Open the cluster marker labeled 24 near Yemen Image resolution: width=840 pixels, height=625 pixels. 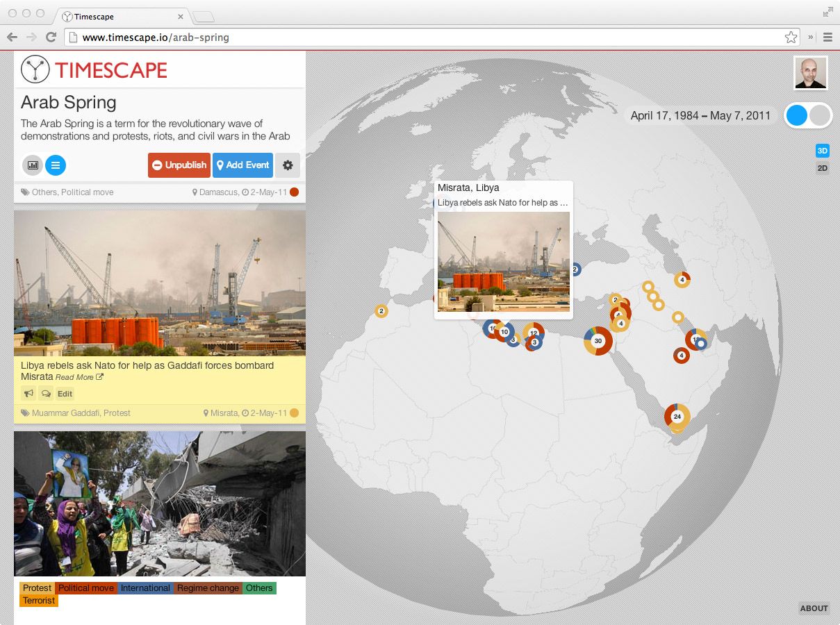coord(677,417)
